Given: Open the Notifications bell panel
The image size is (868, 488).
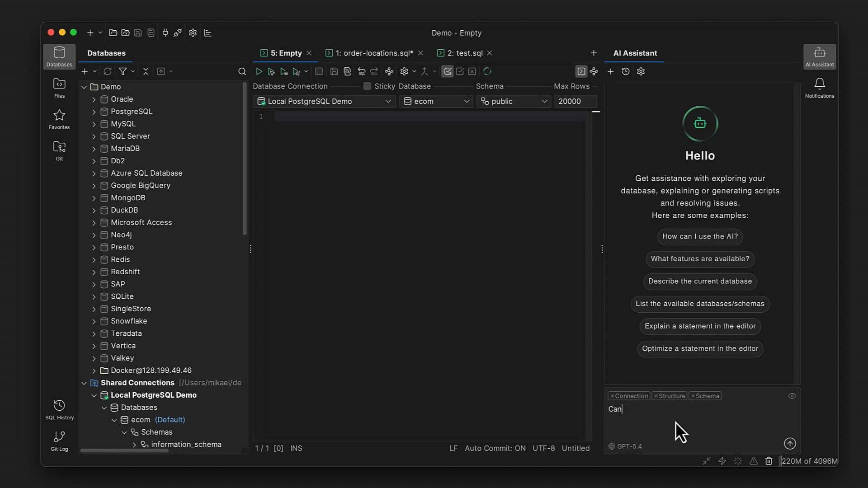Looking at the screenshot, I should click(819, 88).
